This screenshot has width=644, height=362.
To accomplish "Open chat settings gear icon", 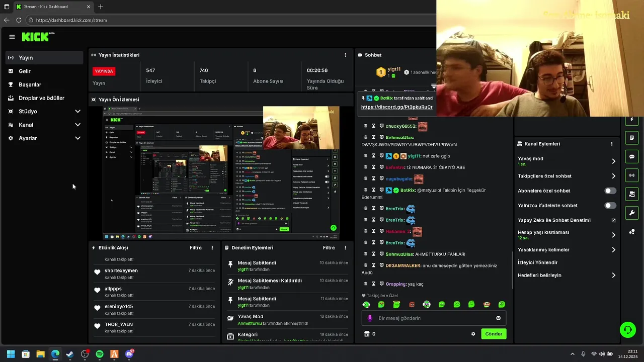I will click(x=473, y=334).
